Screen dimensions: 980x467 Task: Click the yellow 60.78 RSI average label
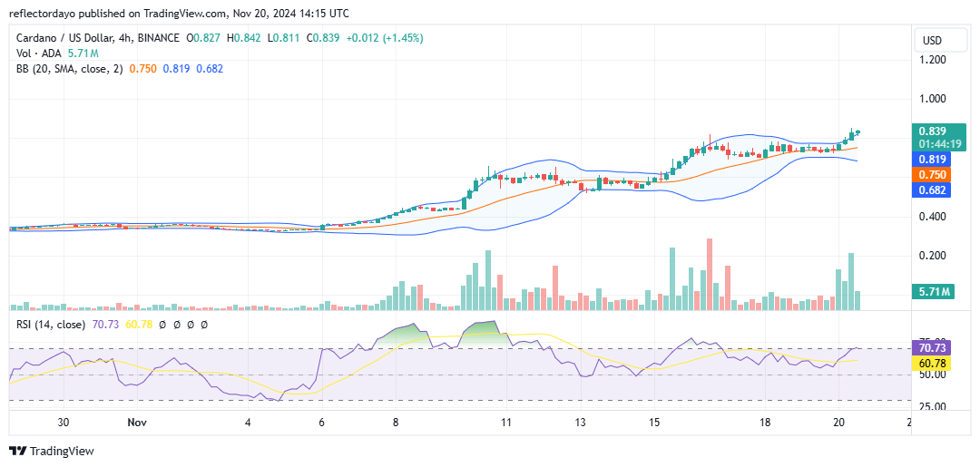[x=933, y=363]
